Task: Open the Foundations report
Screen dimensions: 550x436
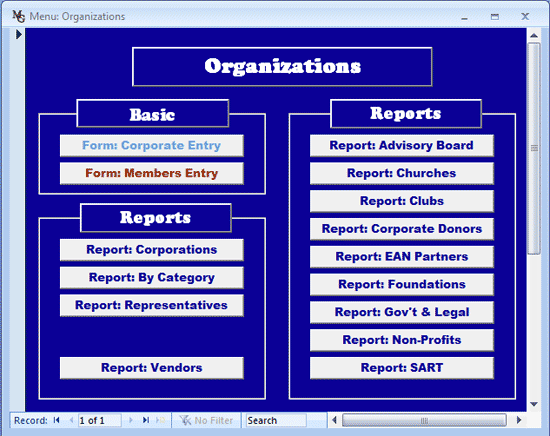Action: click(x=402, y=284)
